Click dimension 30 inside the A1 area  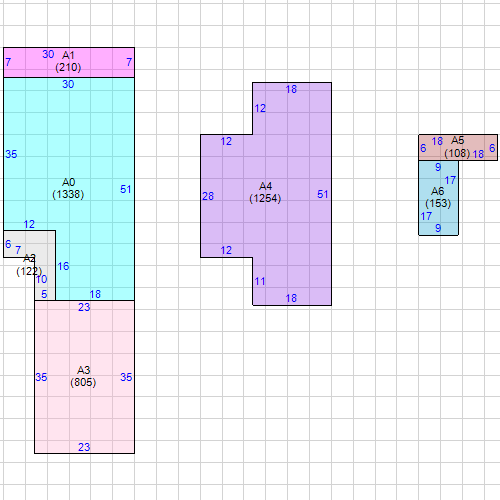point(48,54)
